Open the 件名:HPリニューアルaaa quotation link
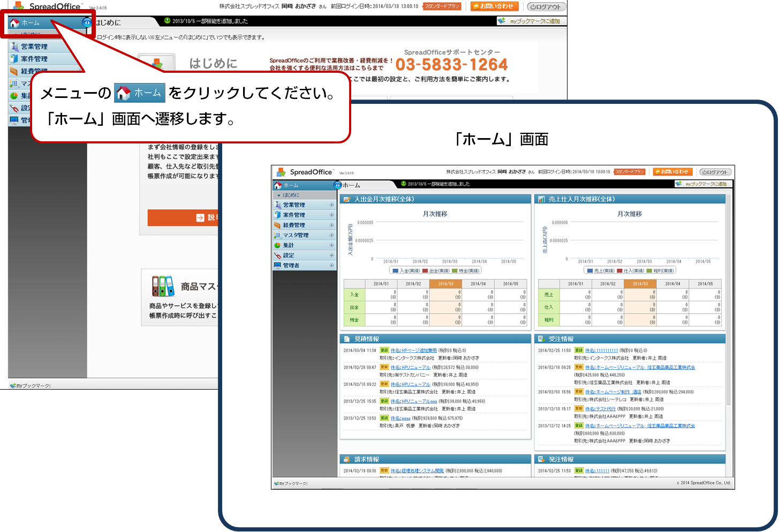 pyautogui.click(x=413, y=401)
